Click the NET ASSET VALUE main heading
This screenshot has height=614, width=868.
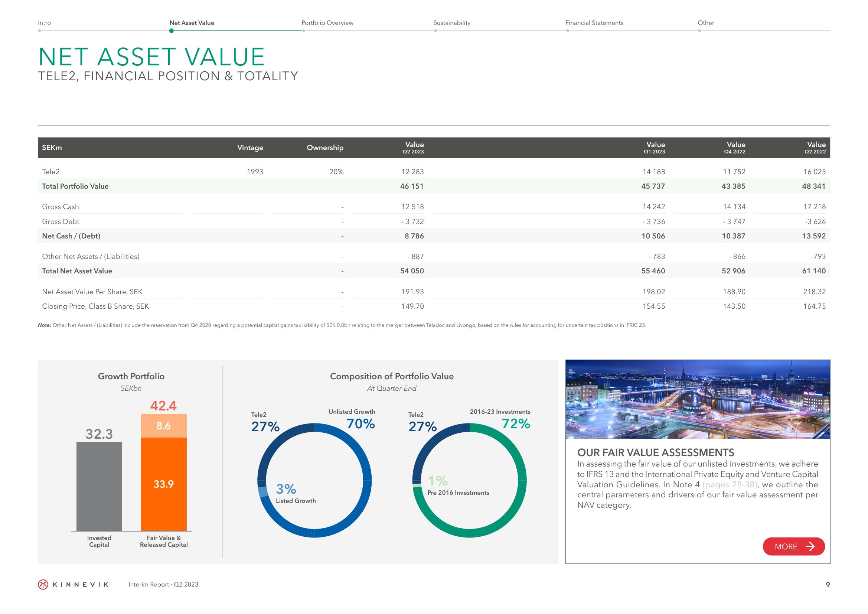151,57
